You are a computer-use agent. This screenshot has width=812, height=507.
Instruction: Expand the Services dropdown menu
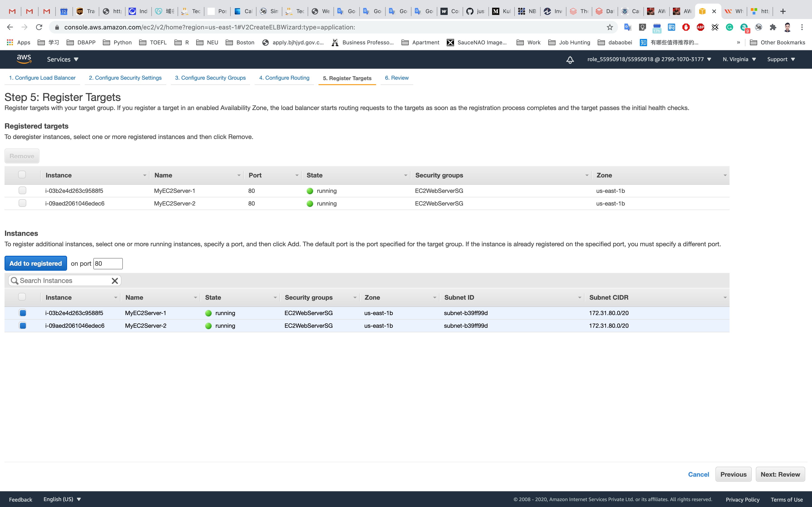click(62, 59)
